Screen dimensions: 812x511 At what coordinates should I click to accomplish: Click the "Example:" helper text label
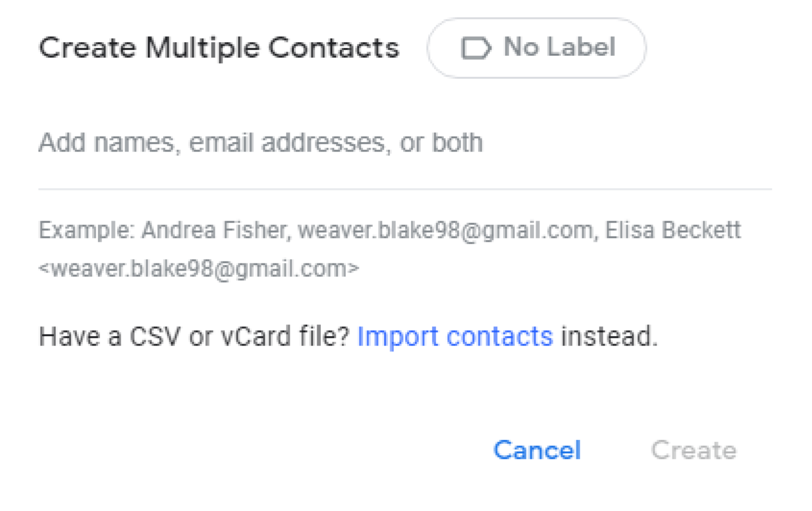tap(86, 231)
